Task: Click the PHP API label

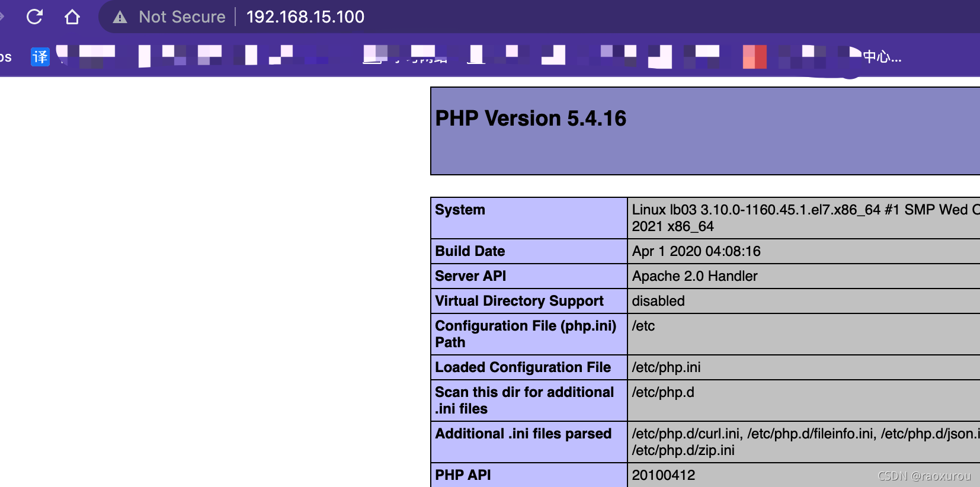Action: click(463, 475)
